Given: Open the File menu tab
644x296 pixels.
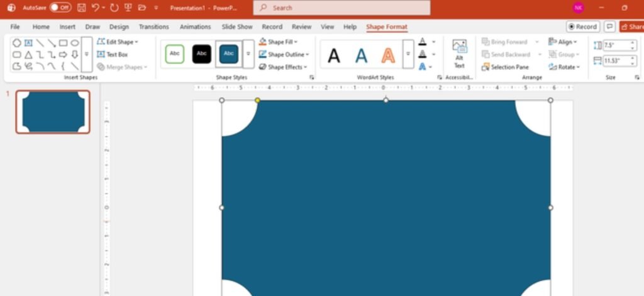Looking at the screenshot, I should 15,26.
